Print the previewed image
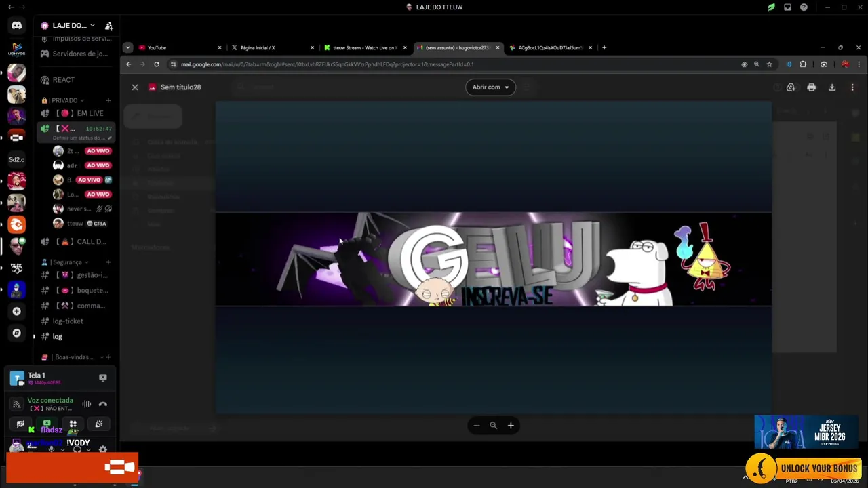This screenshot has width=868, height=488. [812, 87]
